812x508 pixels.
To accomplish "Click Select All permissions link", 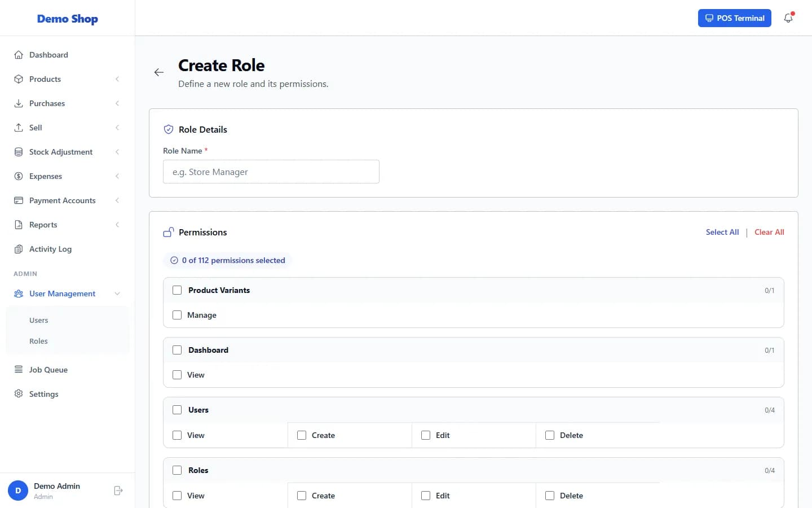I will coord(722,232).
